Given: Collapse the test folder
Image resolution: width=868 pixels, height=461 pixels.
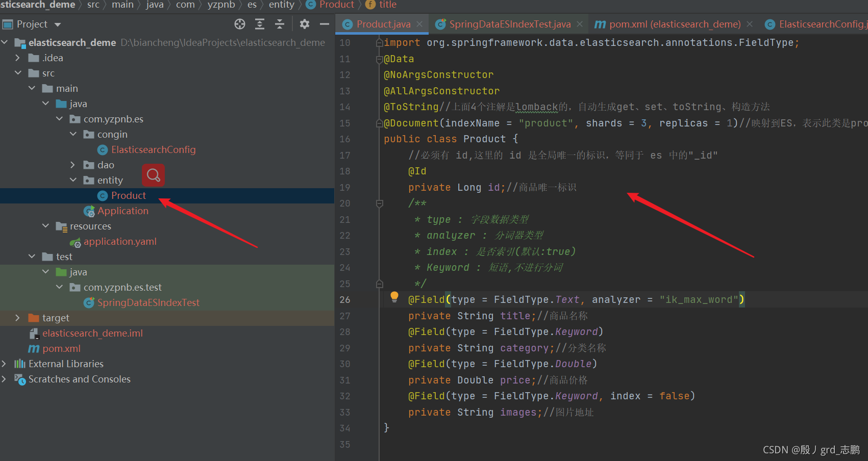Looking at the screenshot, I should [x=32, y=257].
